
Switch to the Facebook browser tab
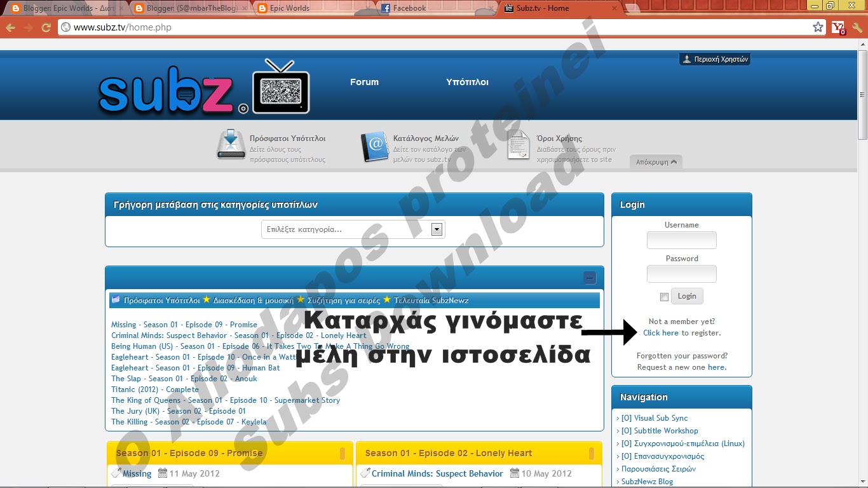(x=435, y=8)
